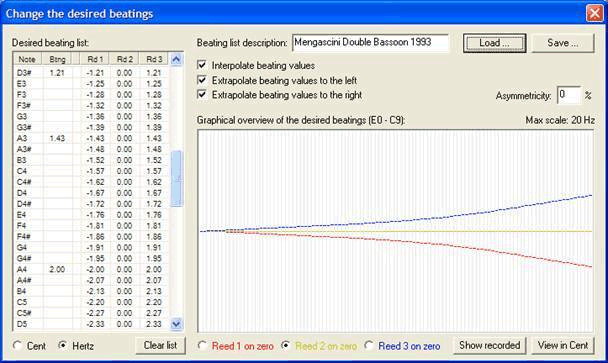608x363 pixels.
Task: Click the View in Cent button
Action: coord(563,345)
